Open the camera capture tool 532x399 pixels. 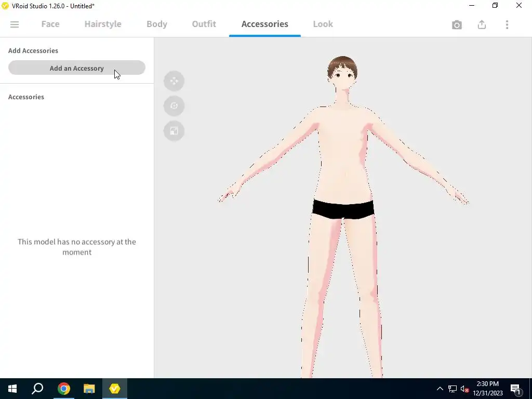click(457, 25)
